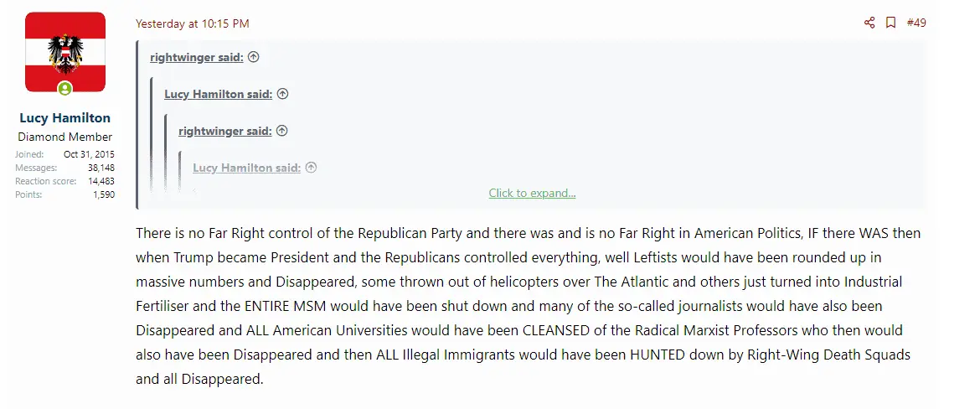
Task: Click the share post icon
Action: (869, 23)
